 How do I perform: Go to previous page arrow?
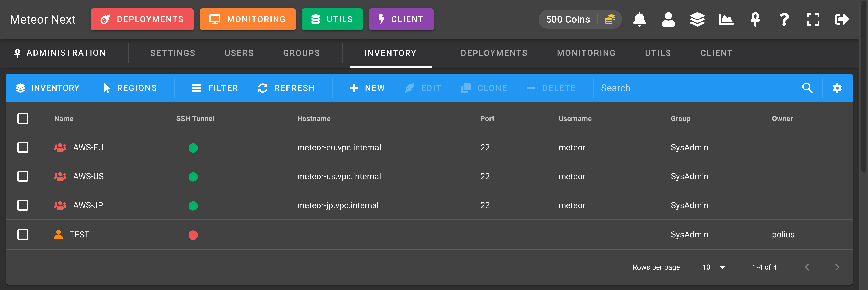coord(807,267)
